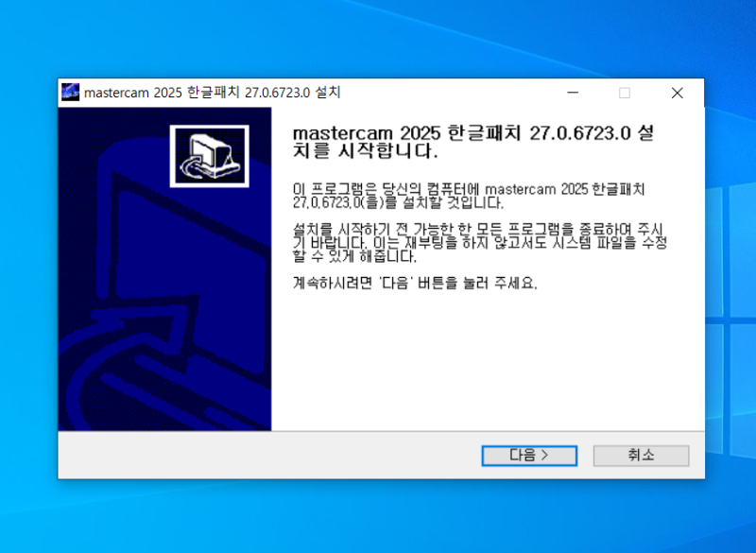Click the computer setup logo image

click(x=209, y=156)
